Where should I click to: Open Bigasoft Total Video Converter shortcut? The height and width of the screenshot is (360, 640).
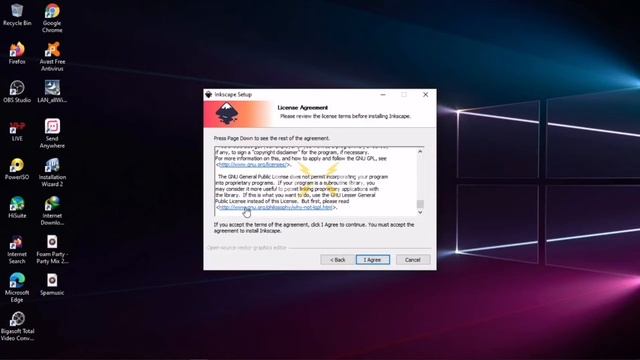[17, 326]
